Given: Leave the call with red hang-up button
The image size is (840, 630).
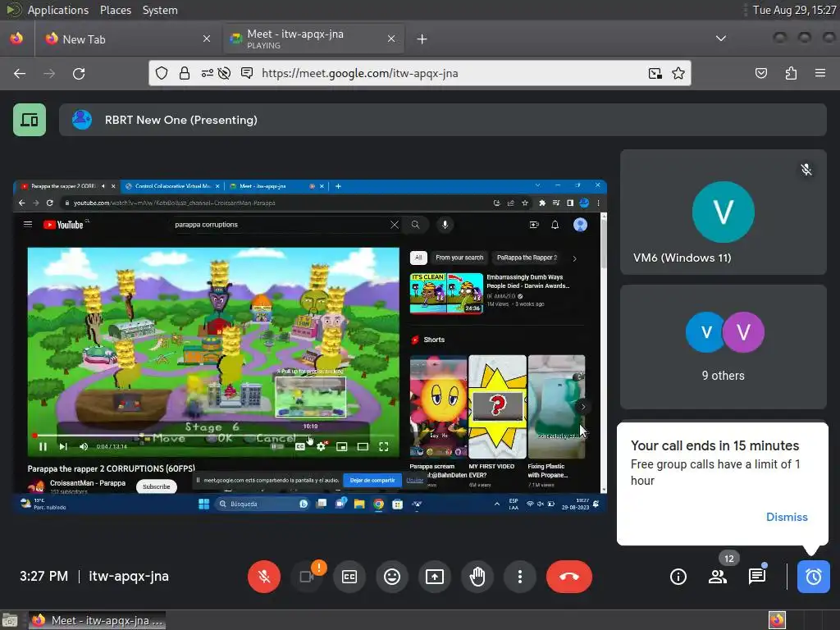Looking at the screenshot, I should 569,577.
